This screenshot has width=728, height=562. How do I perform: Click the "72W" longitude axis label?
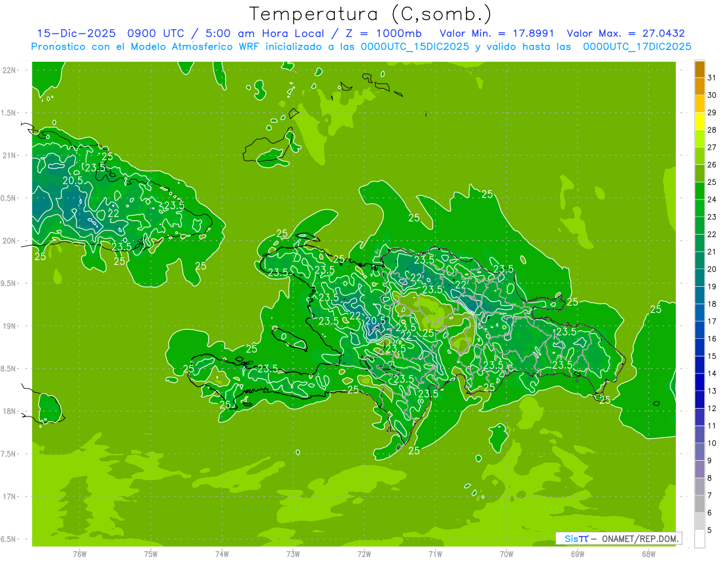(364, 554)
